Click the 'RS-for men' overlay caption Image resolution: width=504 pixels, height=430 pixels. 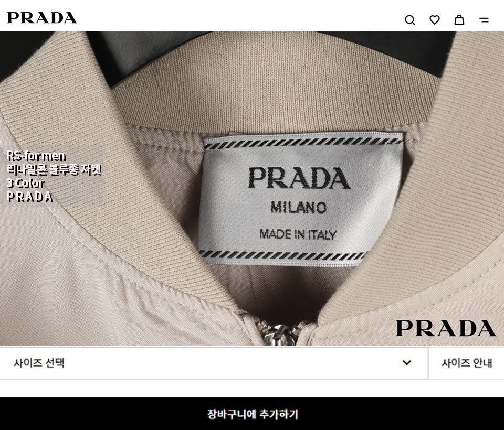pyautogui.click(x=36, y=156)
